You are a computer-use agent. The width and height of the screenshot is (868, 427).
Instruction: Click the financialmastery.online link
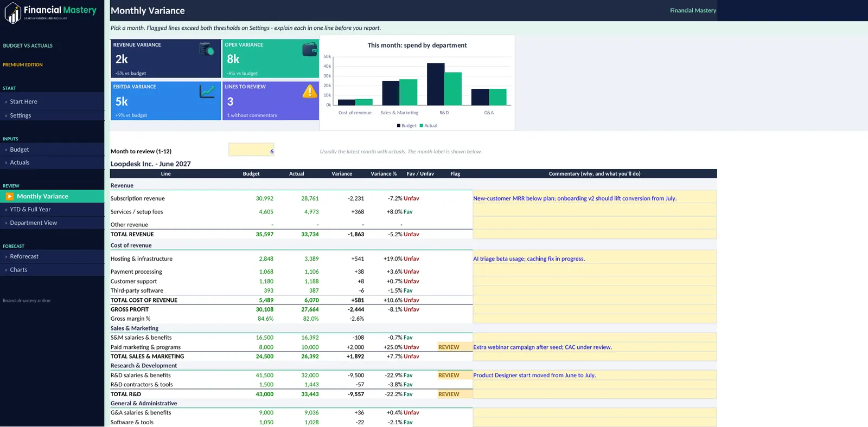pyautogui.click(x=27, y=301)
